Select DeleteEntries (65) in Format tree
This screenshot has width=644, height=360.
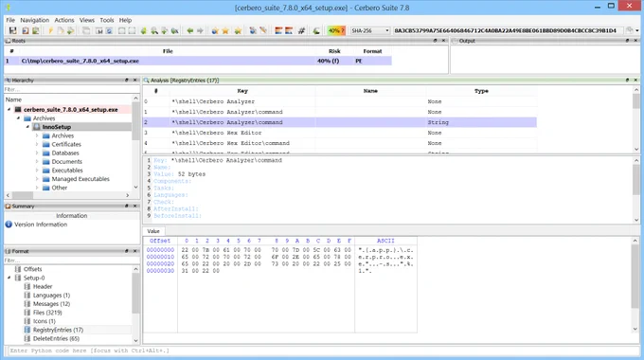coord(56,338)
